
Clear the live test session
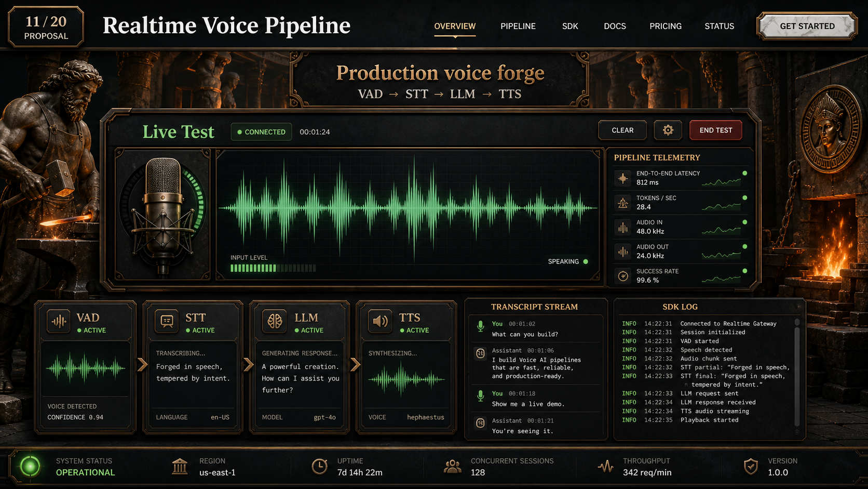(622, 130)
